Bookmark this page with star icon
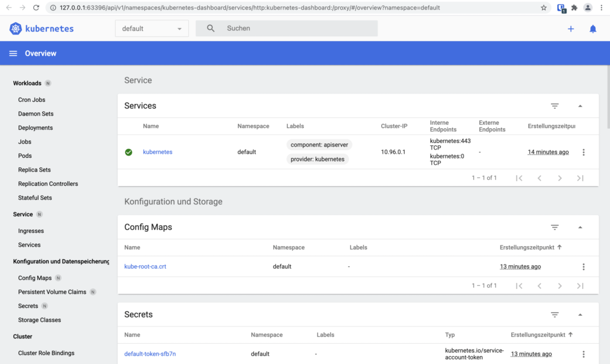This screenshot has height=364, width=610. [x=543, y=8]
